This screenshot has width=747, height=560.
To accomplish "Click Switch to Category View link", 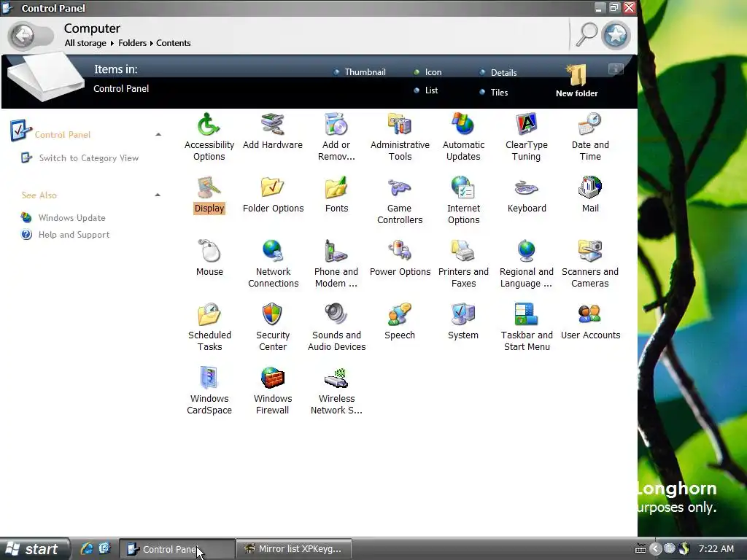I will coord(88,158).
